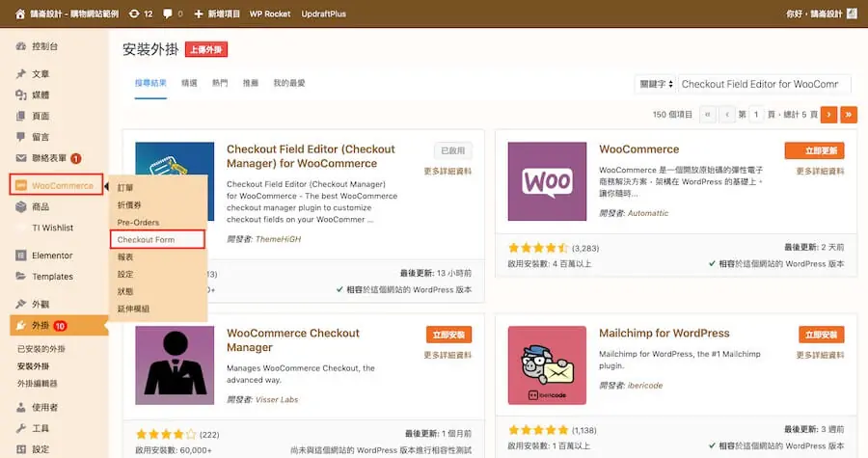Viewport: 868px width, 458px height.
Task: Click the plugin search input field
Action: pyautogui.click(x=765, y=84)
